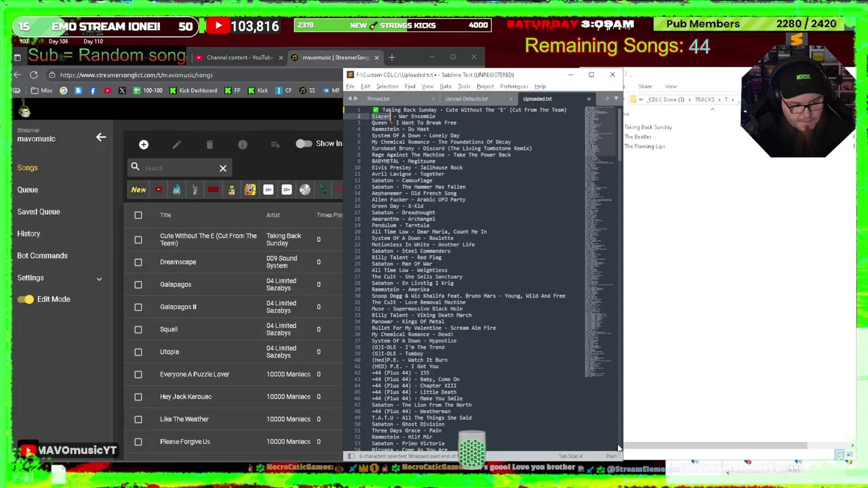This screenshot has height=488, width=868.
Task: Select the 20+ attribute filter
Action: click(287, 190)
